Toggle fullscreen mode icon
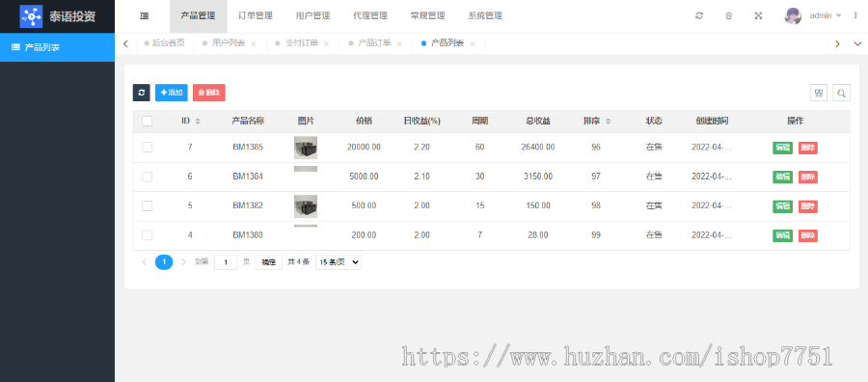This screenshot has width=868, height=382. (x=758, y=16)
